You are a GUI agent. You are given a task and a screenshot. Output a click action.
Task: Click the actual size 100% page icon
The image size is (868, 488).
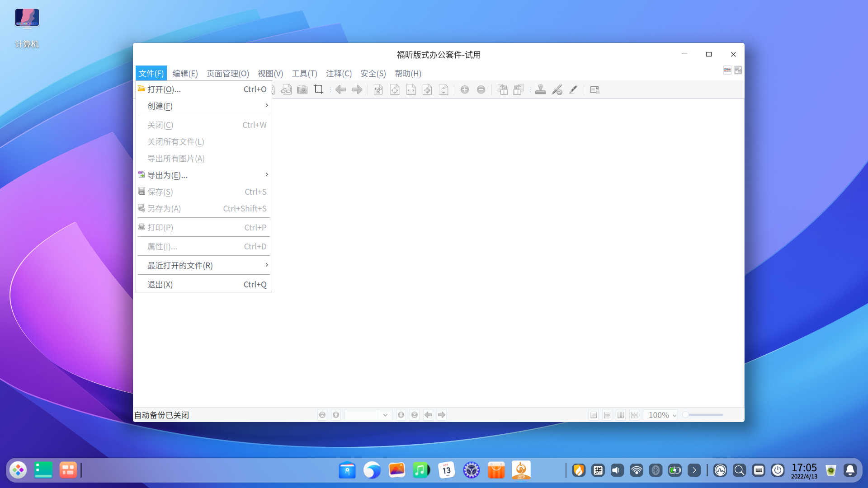coord(378,89)
